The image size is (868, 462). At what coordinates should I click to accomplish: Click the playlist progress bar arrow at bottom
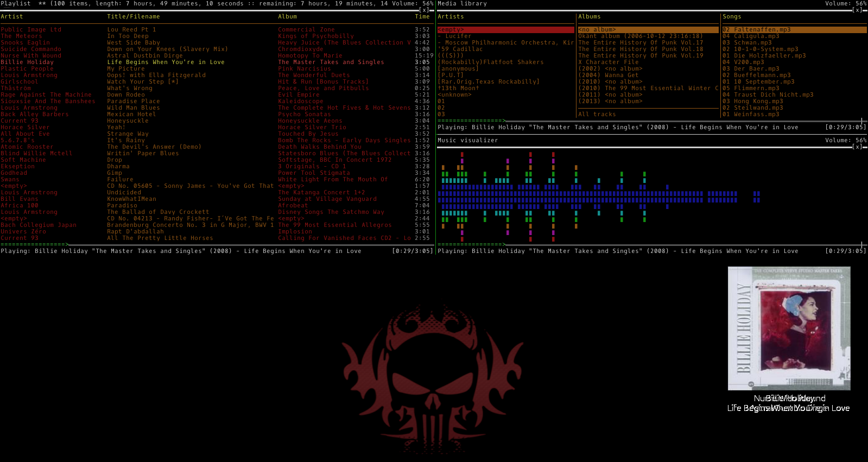pyautogui.click(x=67, y=244)
